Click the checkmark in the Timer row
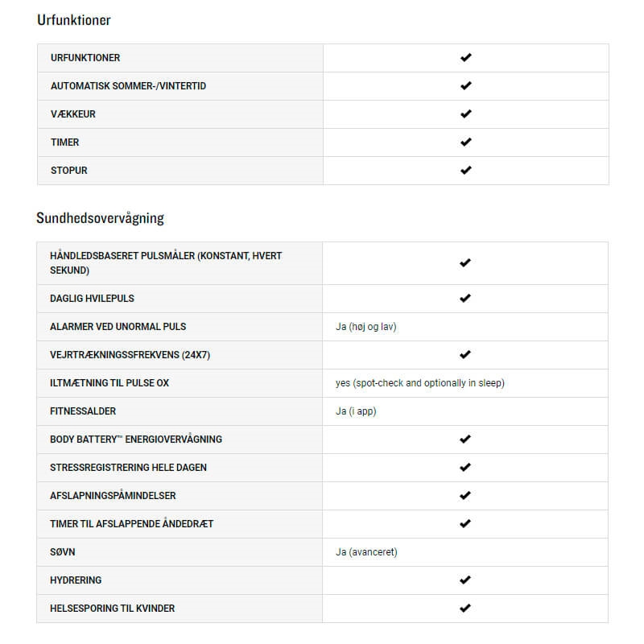 coord(465,142)
